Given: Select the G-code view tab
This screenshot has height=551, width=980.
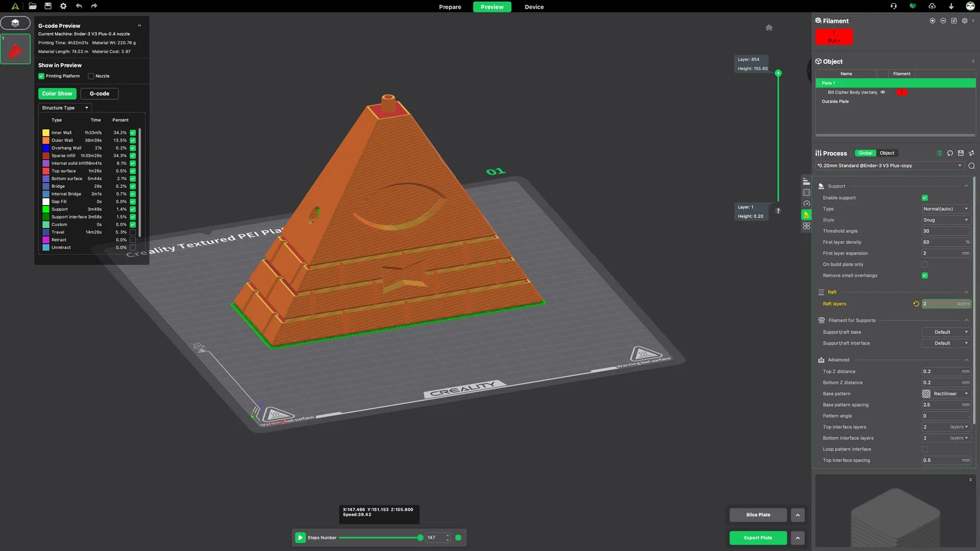Looking at the screenshot, I should [99, 94].
